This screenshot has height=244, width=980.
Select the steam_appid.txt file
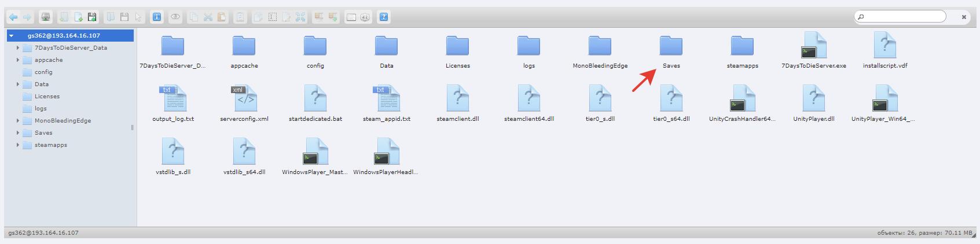click(386, 103)
